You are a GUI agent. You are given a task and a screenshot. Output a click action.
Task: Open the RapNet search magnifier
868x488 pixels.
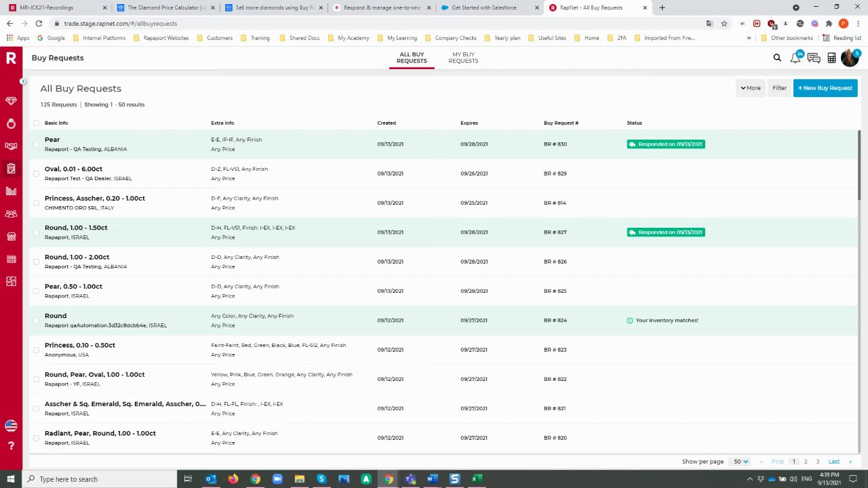click(x=777, y=58)
